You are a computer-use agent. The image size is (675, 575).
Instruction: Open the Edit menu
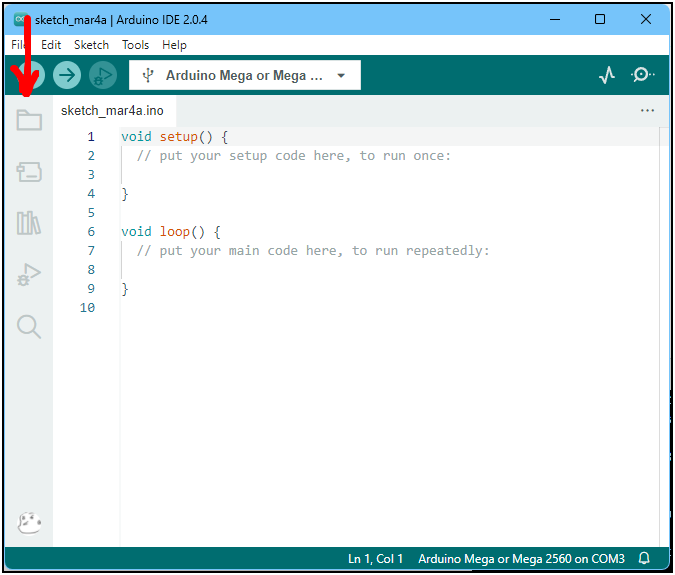click(x=51, y=45)
